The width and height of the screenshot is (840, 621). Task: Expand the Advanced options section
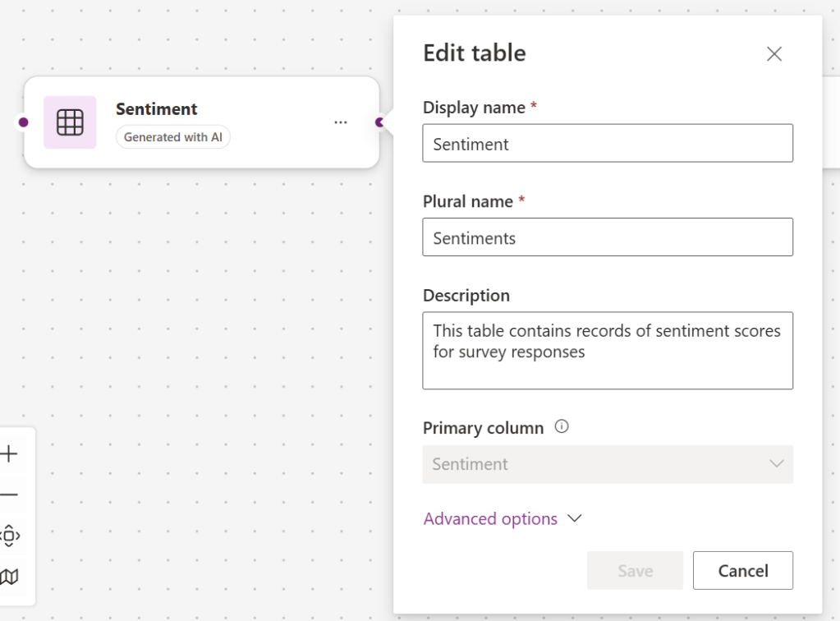(x=490, y=518)
